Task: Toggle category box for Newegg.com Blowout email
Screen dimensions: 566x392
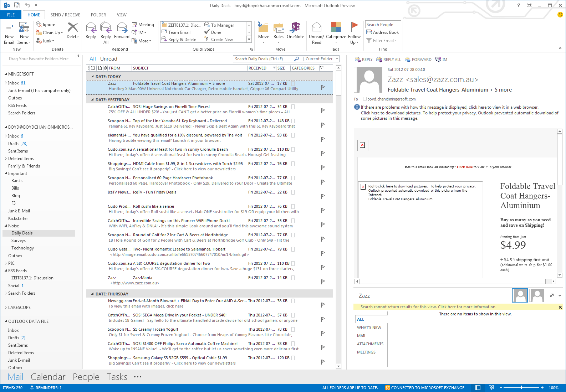Action: click(293, 301)
